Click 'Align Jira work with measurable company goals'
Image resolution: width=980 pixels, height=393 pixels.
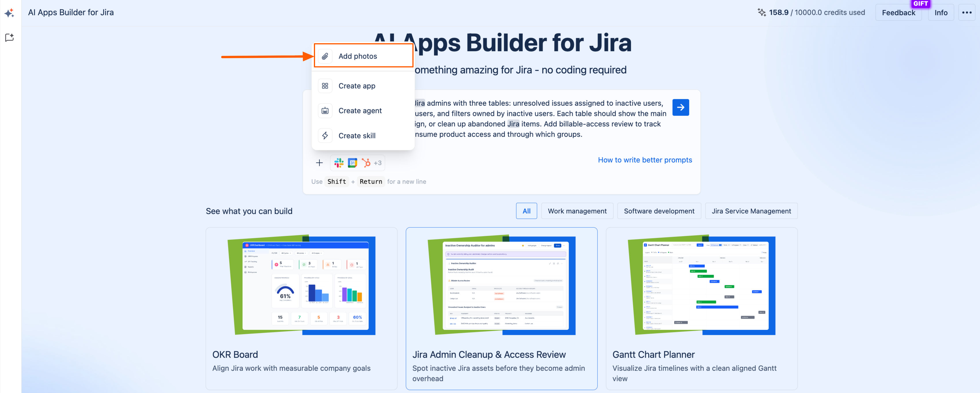(291, 368)
